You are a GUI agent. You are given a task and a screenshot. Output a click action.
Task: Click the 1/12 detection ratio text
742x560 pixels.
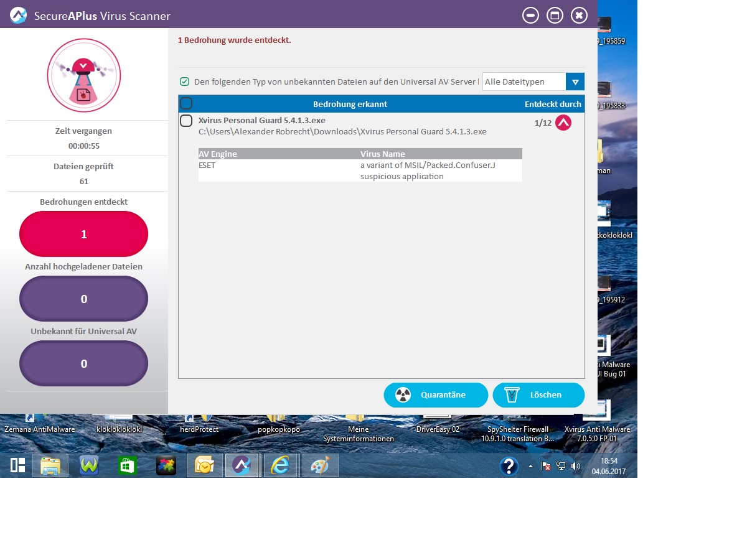pos(543,123)
